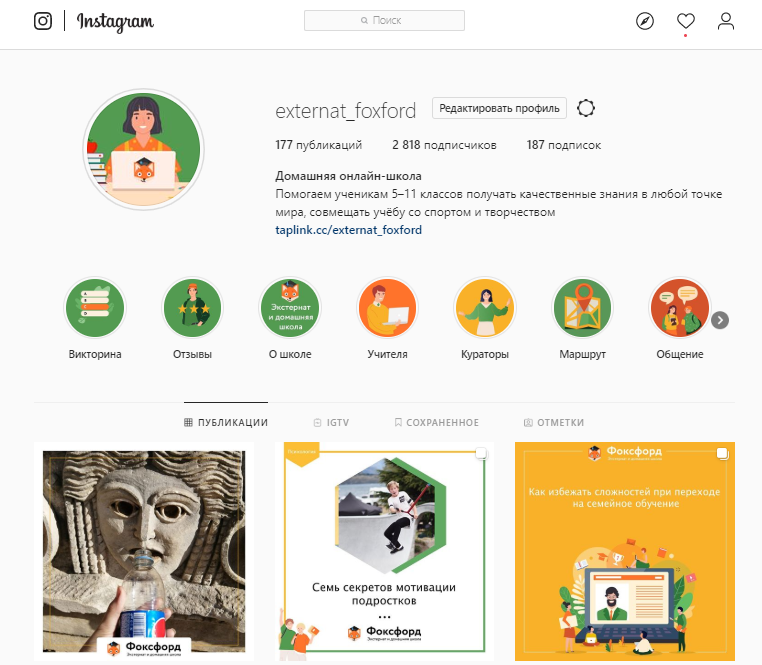Image resolution: width=762 pixels, height=665 pixels.
Task: Switch to the СОХРАНЕННОЕ tab
Action: (436, 422)
